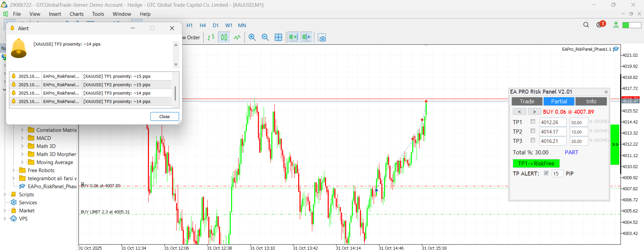Open the notifications chat icon with badge
Image resolution: width=644 pixels, height=251 pixels.
[x=600, y=24]
